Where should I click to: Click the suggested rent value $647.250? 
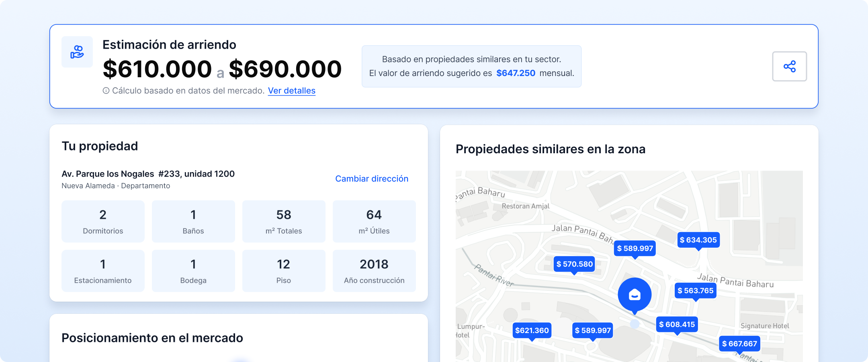pyautogui.click(x=516, y=73)
